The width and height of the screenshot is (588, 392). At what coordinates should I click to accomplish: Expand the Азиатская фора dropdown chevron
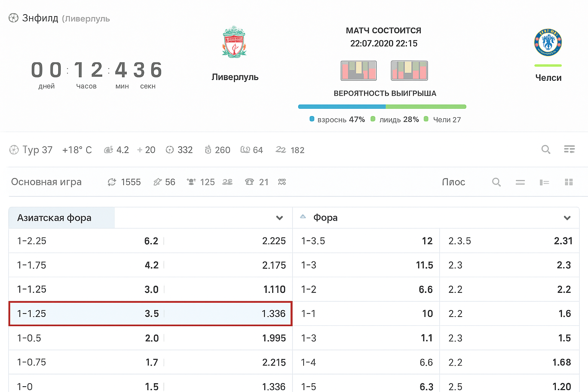[x=279, y=218]
